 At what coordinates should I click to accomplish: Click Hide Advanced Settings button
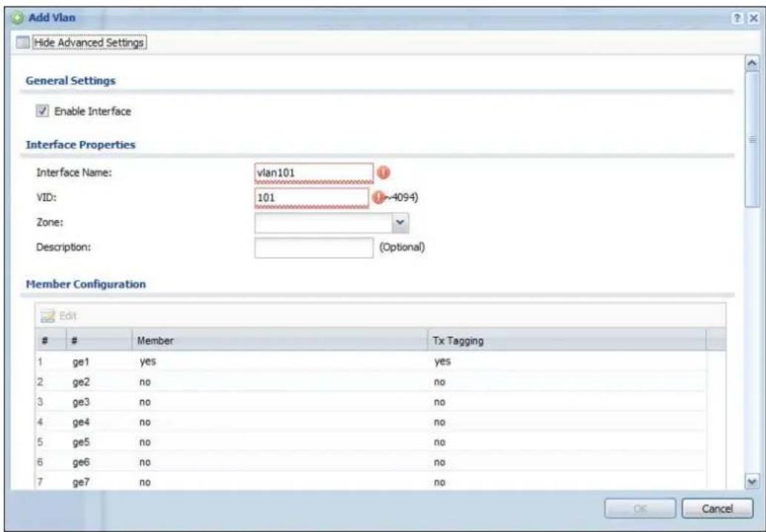pyautogui.click(x=89, y=42)
